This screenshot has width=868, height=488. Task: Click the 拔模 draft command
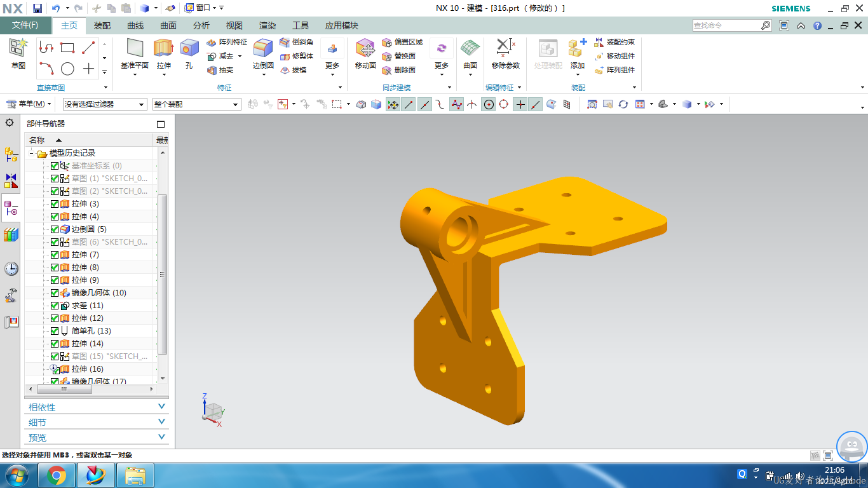[x=293, y=70]
